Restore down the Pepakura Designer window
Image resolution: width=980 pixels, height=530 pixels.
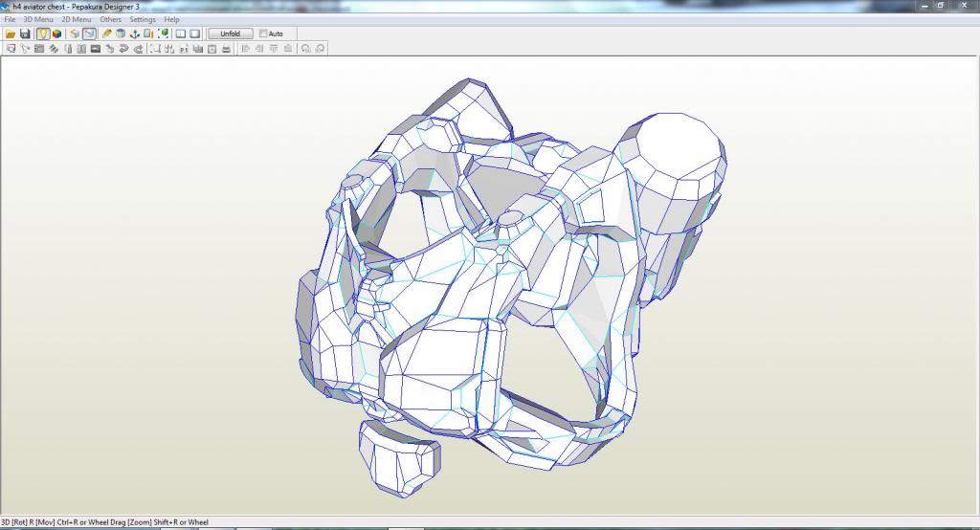[x=941, y=6]
